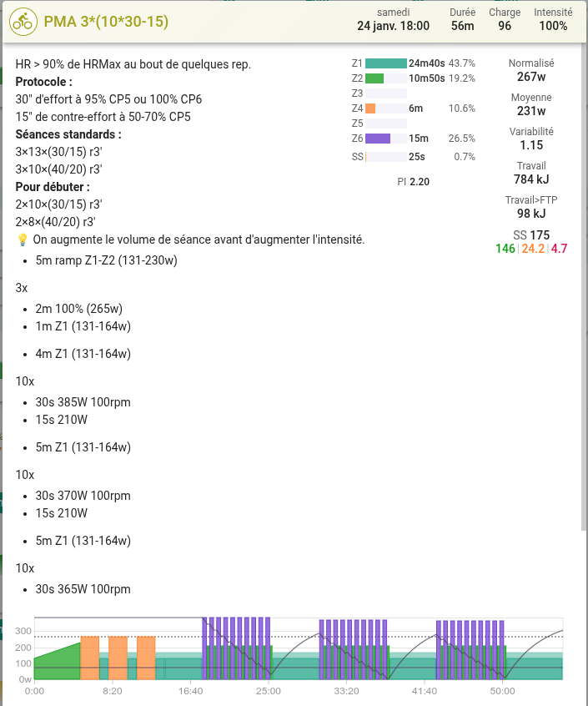Image resolution: width=588 pixels, height=706 pixels.
Task: Click the first orange block in the chart
Action: [x=90, y=658]
